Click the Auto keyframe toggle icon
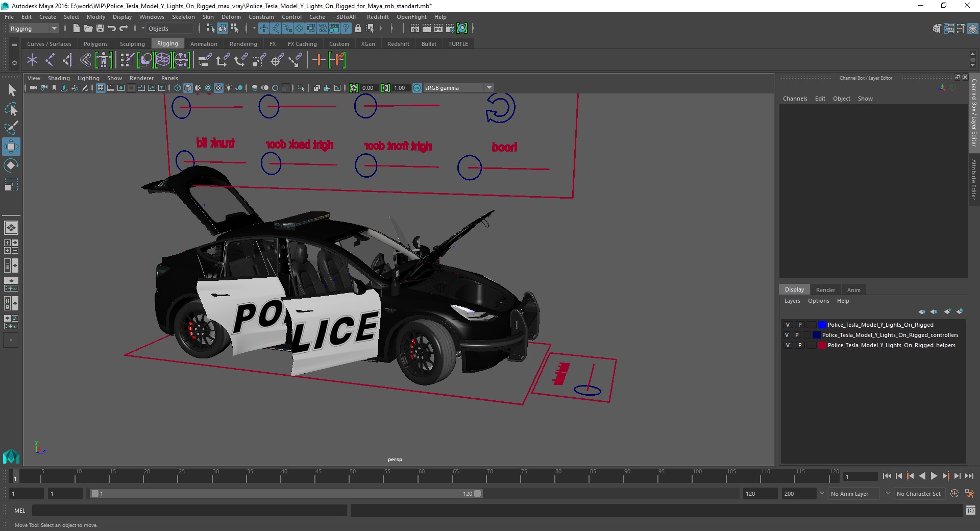This screenshot has height=531, width=980. coord(954,493)
